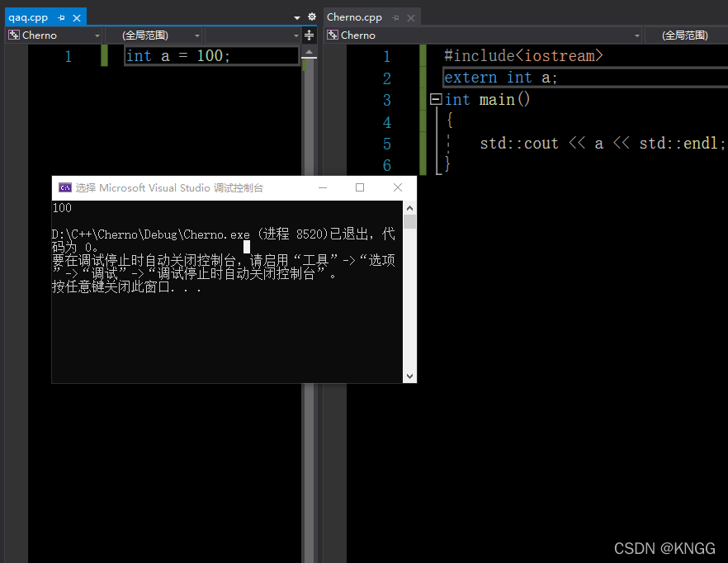This screenshot has height=563, width=728.
Task: Click the qaq.cpp scrollbar up arrow
Action: coord(309,51)
